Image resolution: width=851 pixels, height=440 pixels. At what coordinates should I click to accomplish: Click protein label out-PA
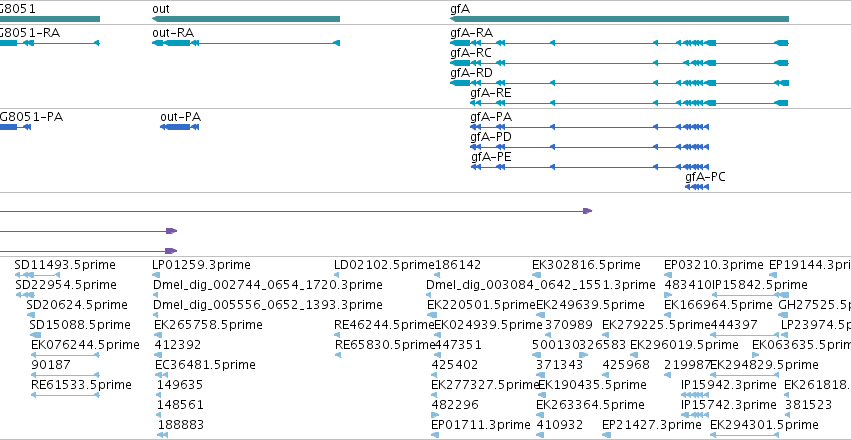pos(180,117)
